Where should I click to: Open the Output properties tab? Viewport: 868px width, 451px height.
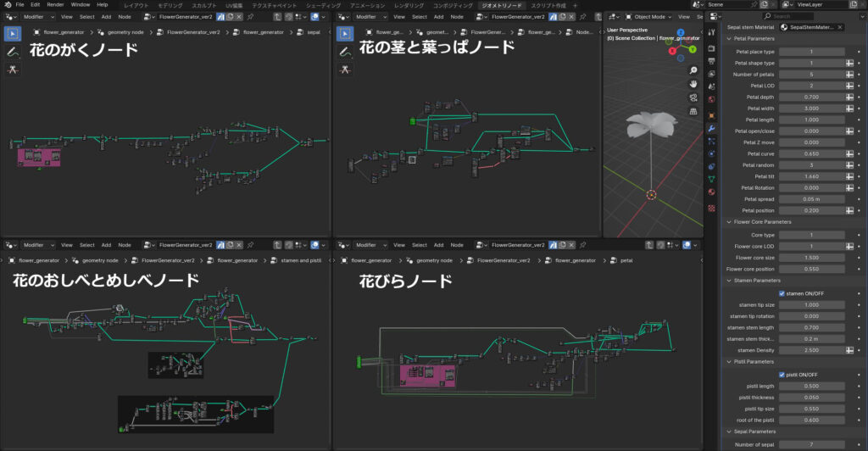[712, 61]
